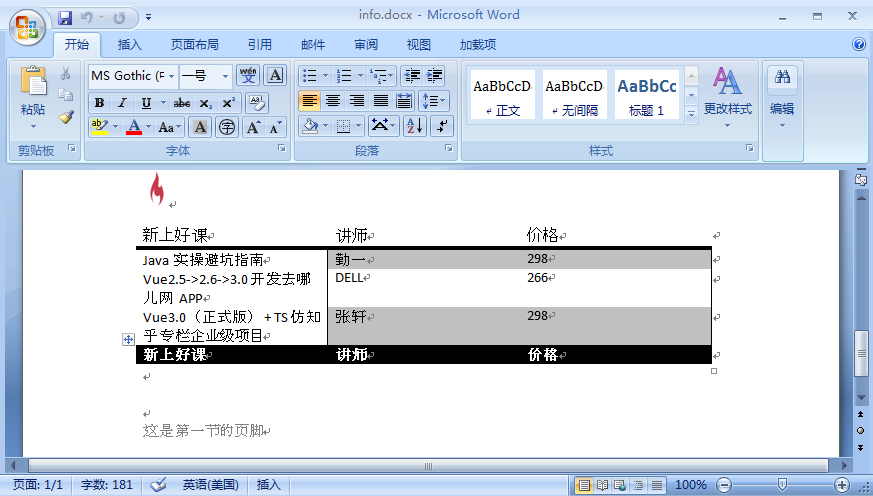The image size is (873, 496).
Task: Cut the selection with scissors icon
Action: point(66,73)
